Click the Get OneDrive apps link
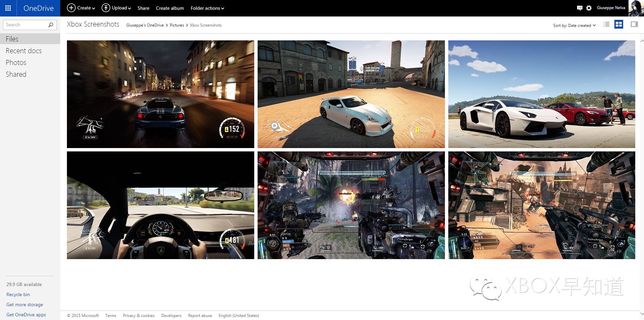 click(x=26, y=315)
